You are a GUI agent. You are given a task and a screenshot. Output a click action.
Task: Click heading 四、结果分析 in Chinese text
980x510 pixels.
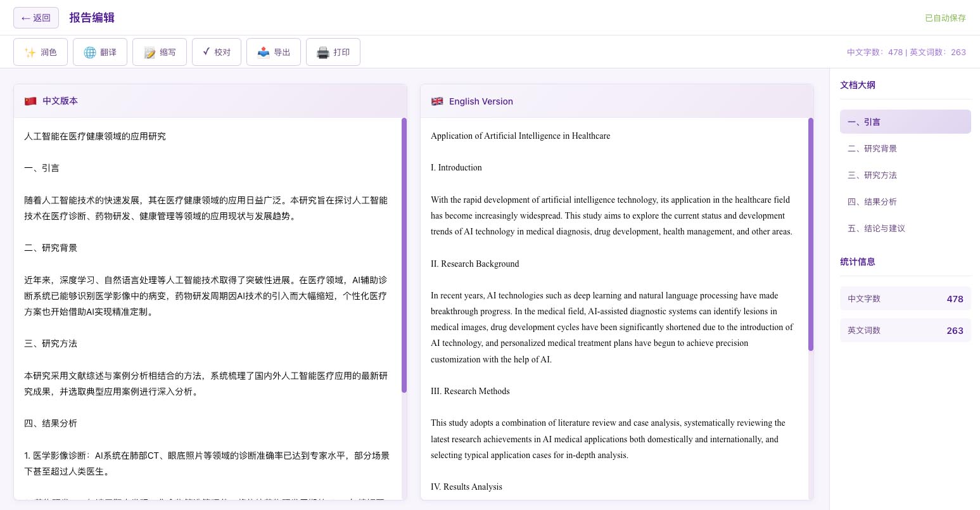(51, 423)
